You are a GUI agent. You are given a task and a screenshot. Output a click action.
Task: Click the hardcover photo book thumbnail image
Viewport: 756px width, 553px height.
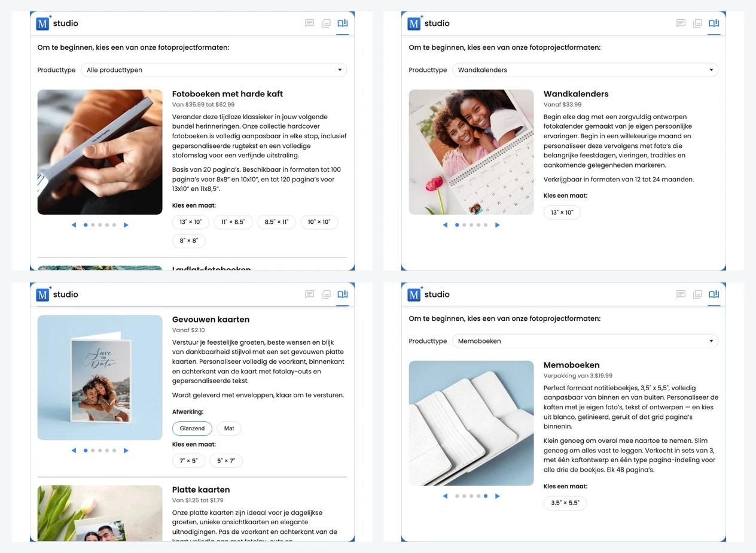pyautogui.click(x=100, y=152)
